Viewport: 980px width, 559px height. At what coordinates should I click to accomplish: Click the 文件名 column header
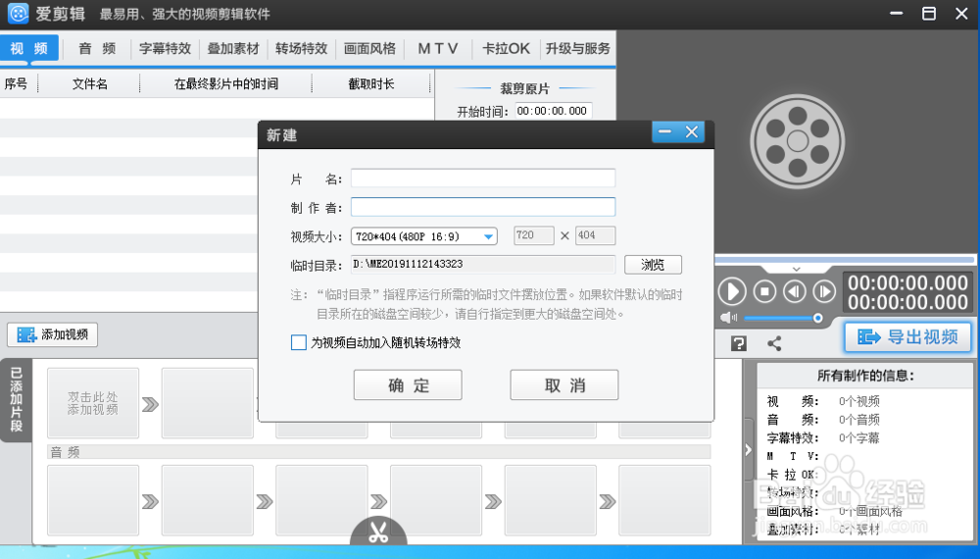[89, 83]
